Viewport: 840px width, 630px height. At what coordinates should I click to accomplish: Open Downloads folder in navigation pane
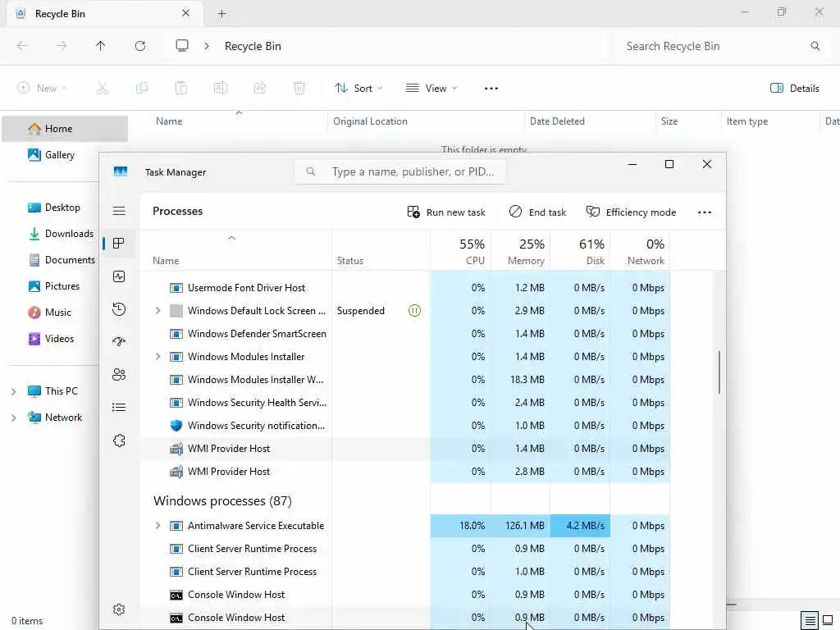61,234
